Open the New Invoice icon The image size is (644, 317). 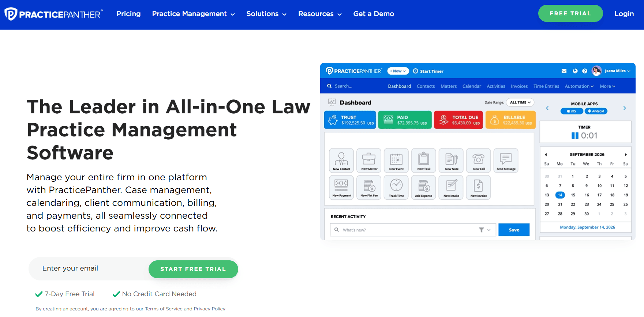pyautogui.click(x=479, y=187)
